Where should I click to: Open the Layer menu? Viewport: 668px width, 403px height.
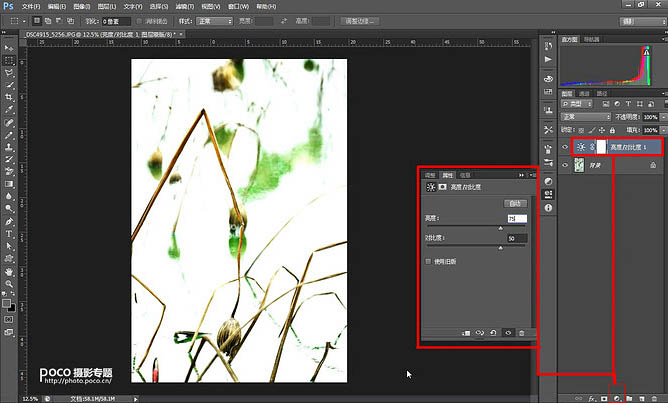[x=107, y=6]
